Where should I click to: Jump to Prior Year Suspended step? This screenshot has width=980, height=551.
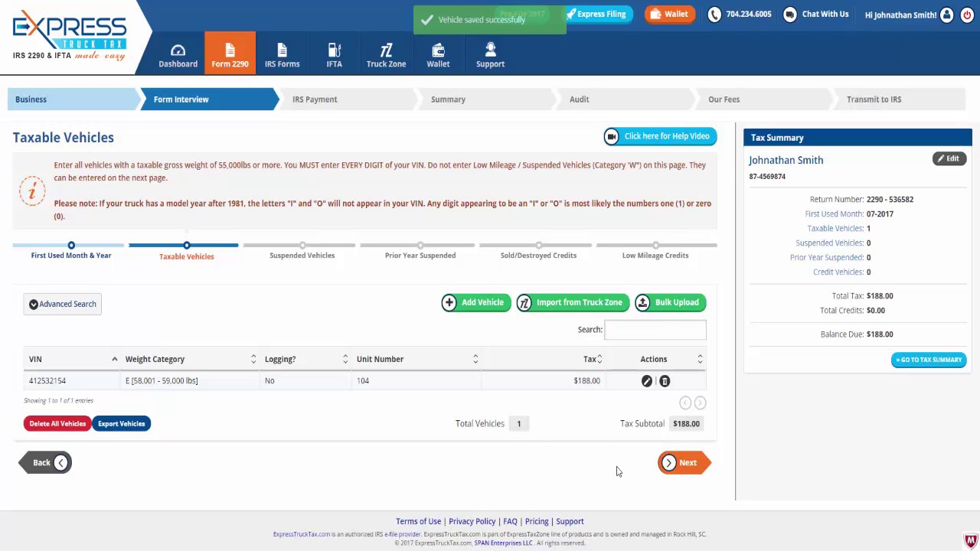[x=420, y=250]
